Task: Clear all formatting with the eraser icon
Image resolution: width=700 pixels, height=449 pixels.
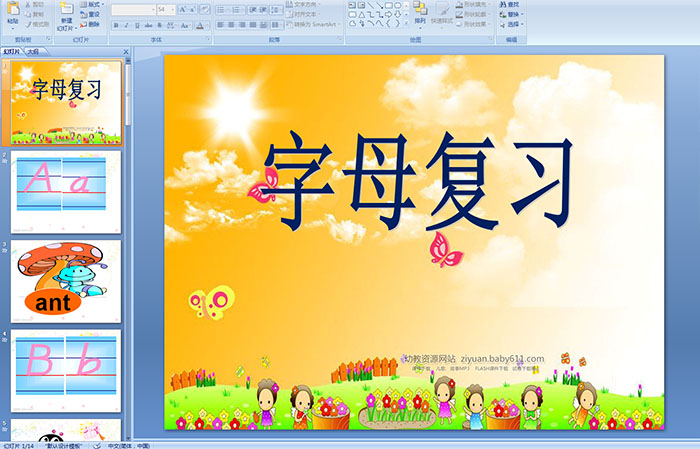Action: click(205, 9)
